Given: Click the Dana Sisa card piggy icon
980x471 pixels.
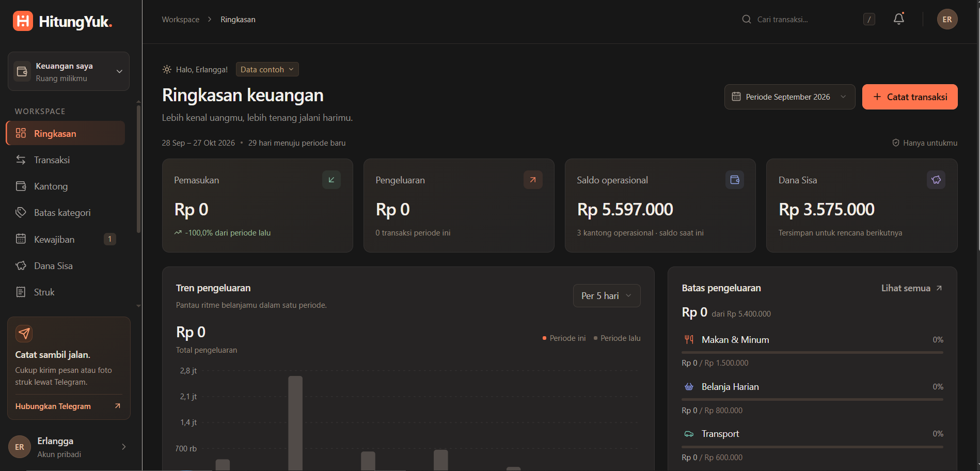Looking at the screenshot, I should point(936,180).
